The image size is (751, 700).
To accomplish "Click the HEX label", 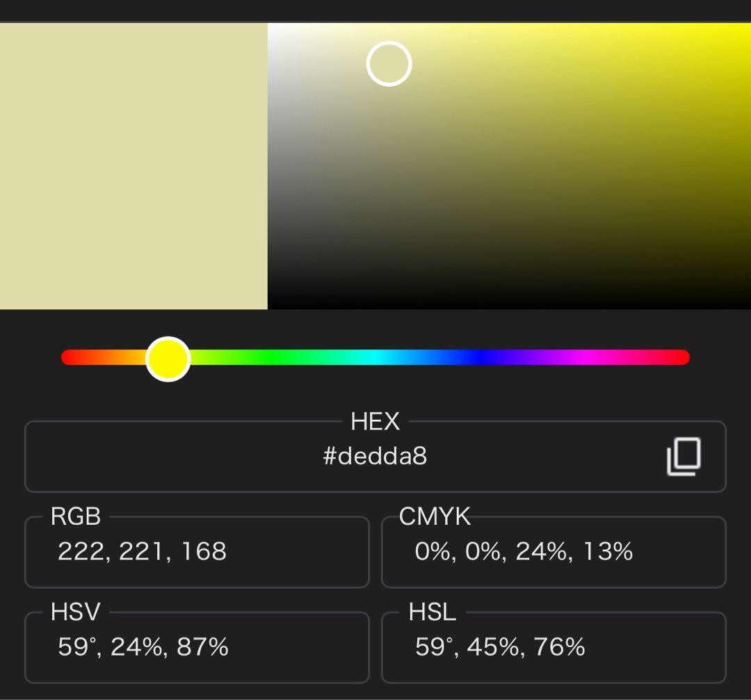I will (x=375, y=421).
